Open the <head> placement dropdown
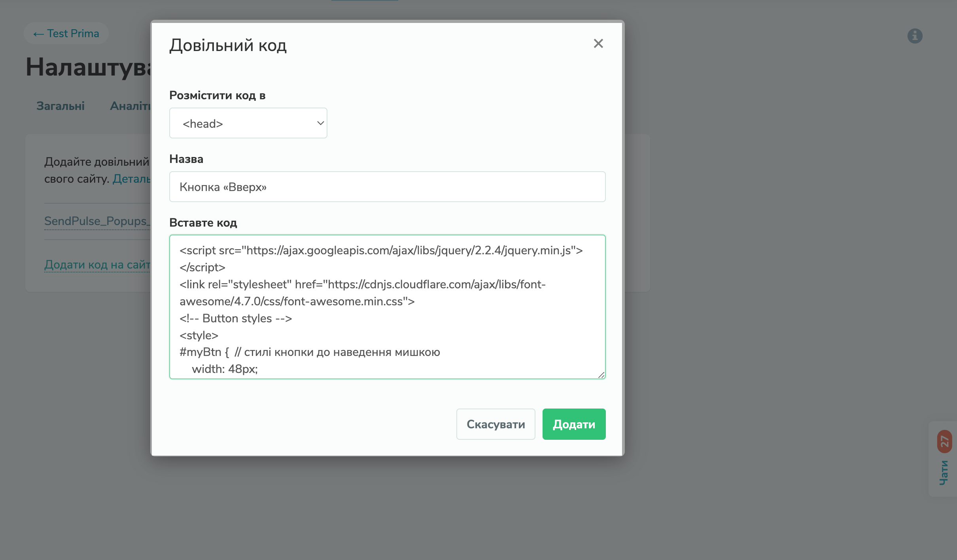 pos(248,123)
